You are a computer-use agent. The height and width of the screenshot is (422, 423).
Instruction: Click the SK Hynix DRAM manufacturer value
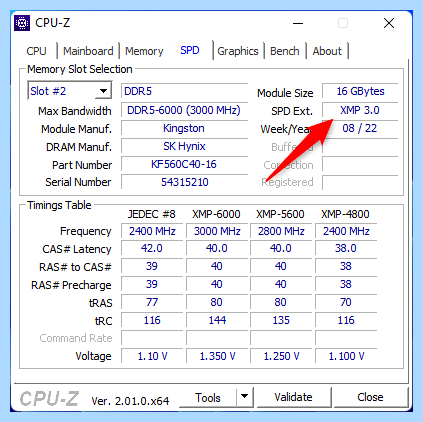click(x=184, y=146)
